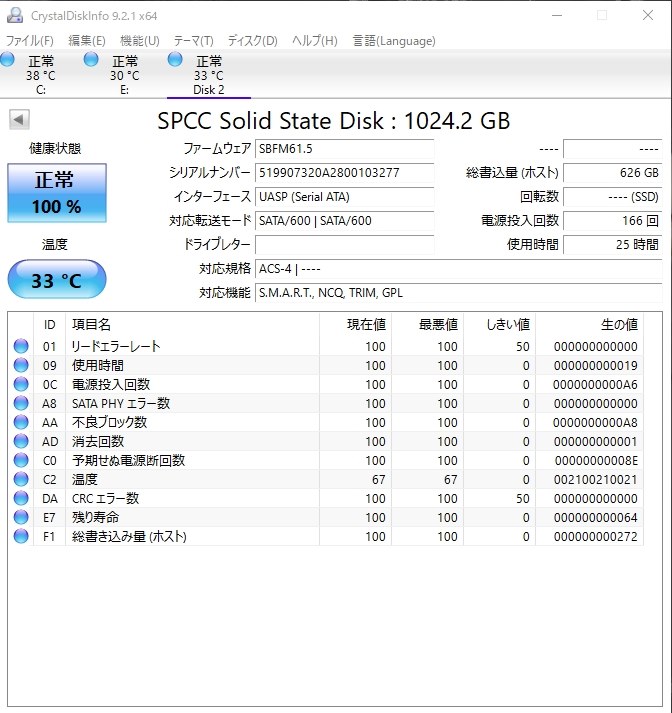Open the ファイル(F) menu
This screenshot has width=672, height=713.
click(x=30, y=41)
